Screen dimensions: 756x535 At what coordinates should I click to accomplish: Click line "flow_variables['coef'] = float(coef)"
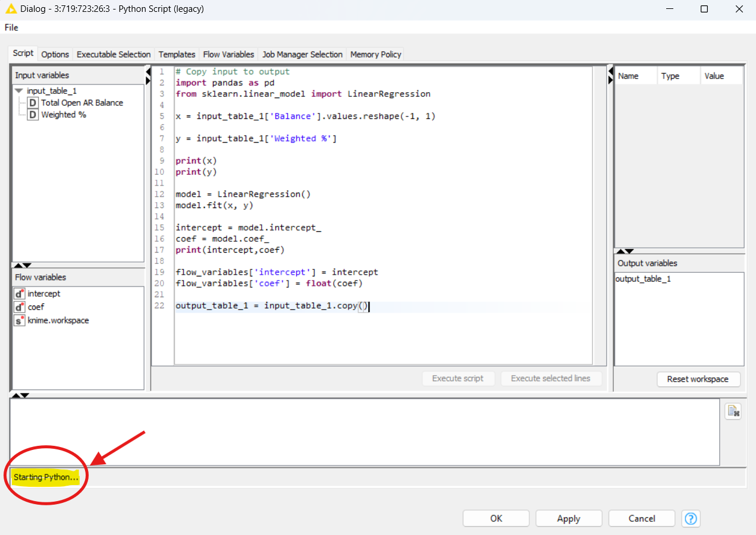tap(269, 283)
